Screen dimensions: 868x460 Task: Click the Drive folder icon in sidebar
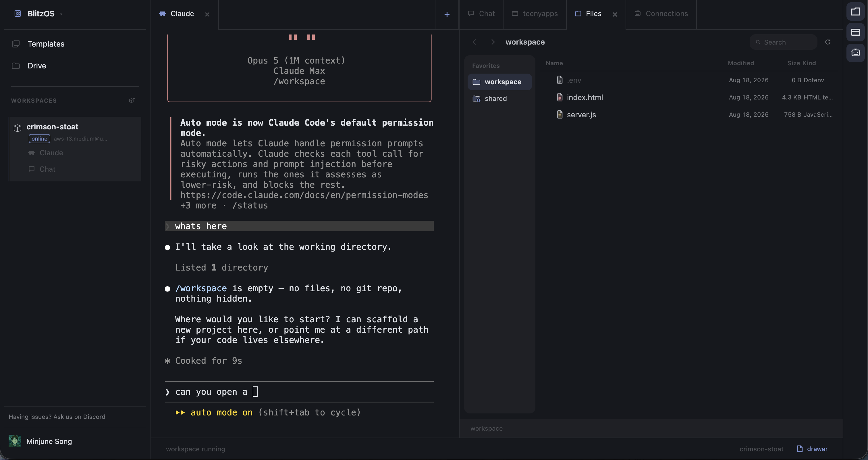tap(16, 66)
